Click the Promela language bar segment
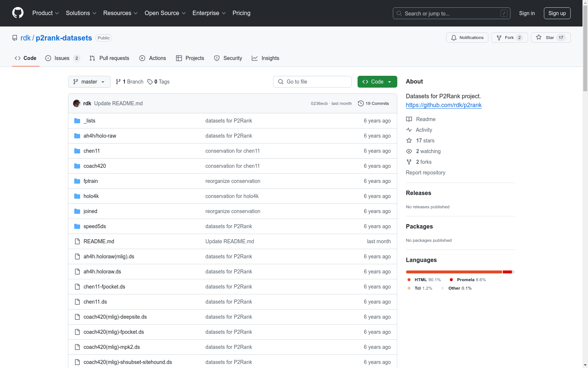The image size is (588, 368). coord(508,272)
